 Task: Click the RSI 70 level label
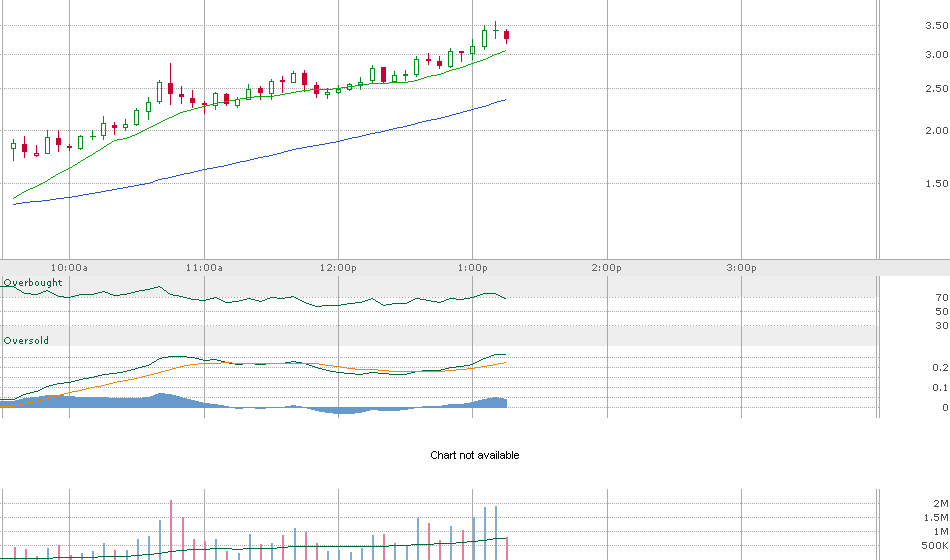[942, 298]
